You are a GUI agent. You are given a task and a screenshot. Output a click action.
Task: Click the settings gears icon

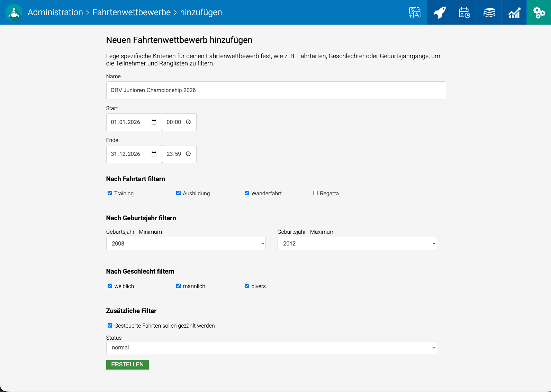pos(539,12)
